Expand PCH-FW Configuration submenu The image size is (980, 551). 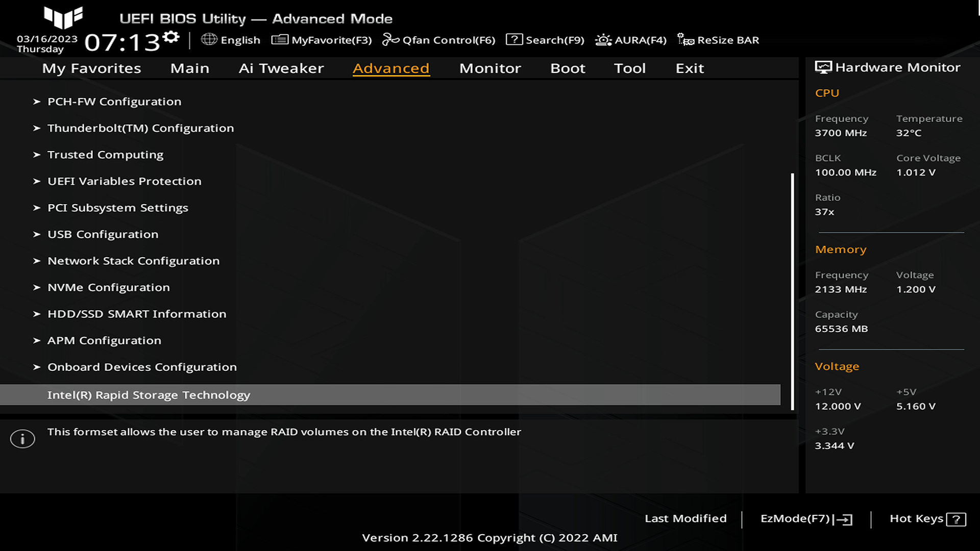click(x=114, y=102)
